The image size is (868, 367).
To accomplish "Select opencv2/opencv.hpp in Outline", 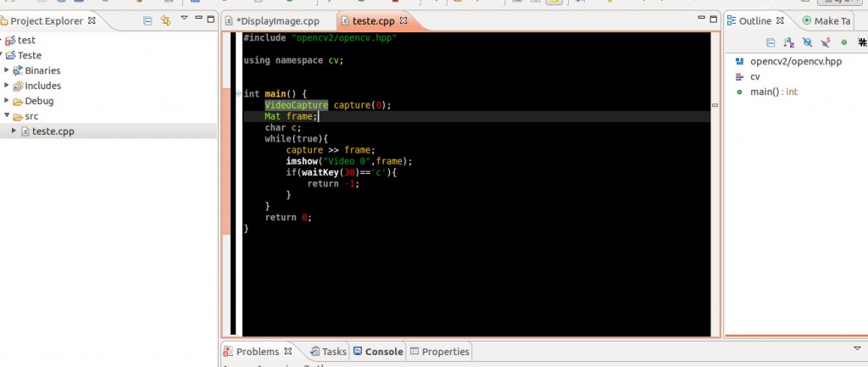I will click(x=795, y=61).
